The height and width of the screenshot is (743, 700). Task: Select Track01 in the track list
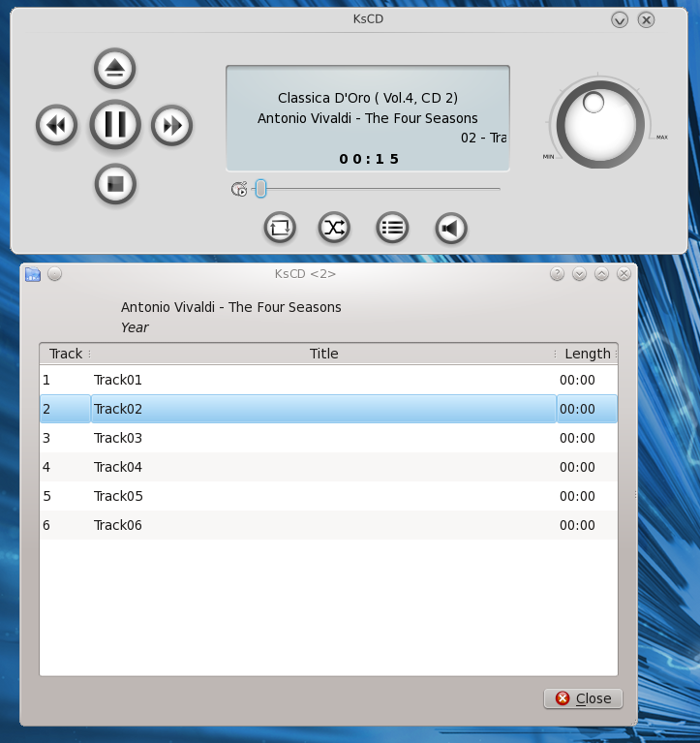coord(328,380)
